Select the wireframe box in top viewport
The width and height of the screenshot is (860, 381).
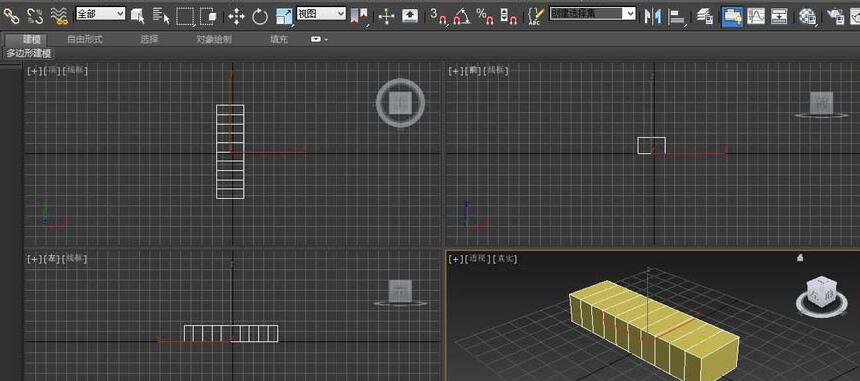click(x=230, y=152)
